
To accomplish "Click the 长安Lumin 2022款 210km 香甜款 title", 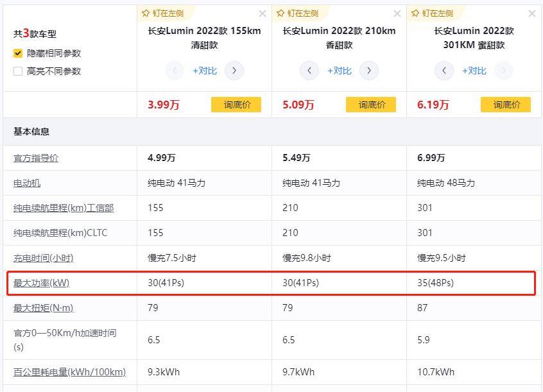I will click(x=339, y=38).
